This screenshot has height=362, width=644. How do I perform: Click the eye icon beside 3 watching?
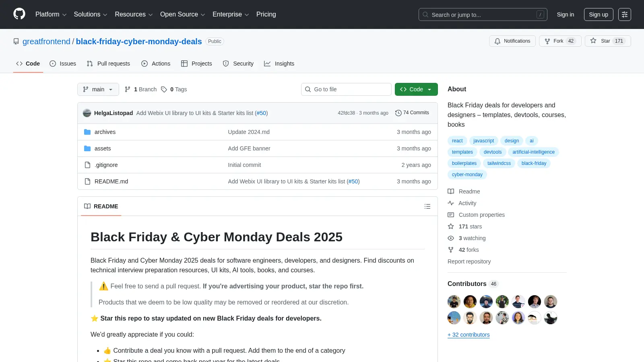[x=451, y=238]
